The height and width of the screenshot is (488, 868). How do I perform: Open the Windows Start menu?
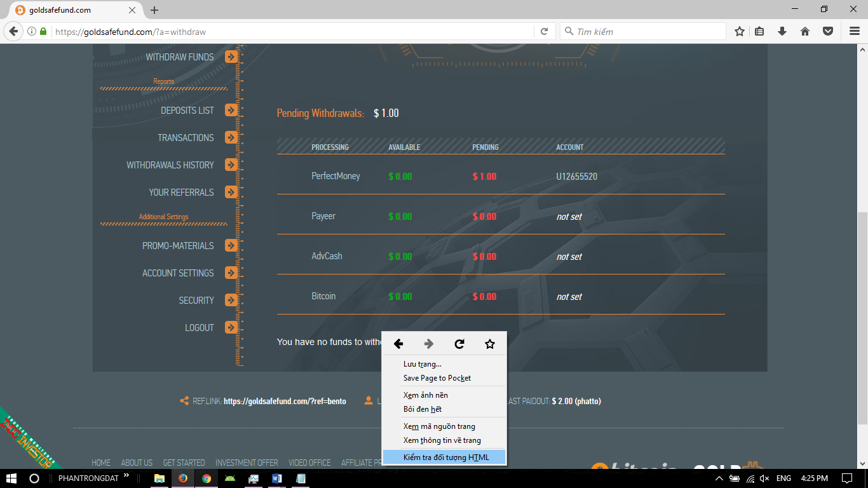11,478
